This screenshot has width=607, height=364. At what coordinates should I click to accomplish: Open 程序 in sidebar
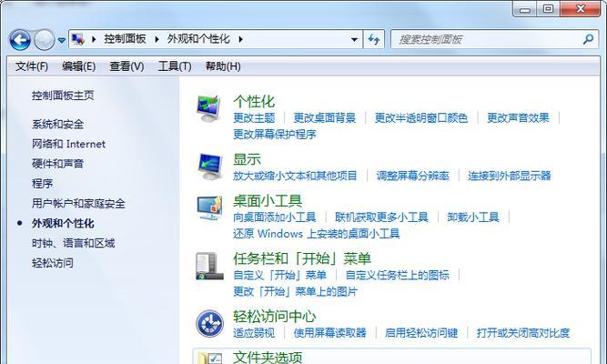click(42, 184)
